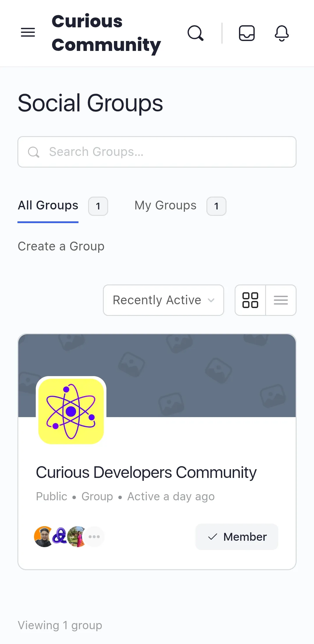Image resolution: width=314 pixels, height=644 pixels.
Task: Show more group members via ellipsis
Action: pyautogui.click(x=94, y=537)
